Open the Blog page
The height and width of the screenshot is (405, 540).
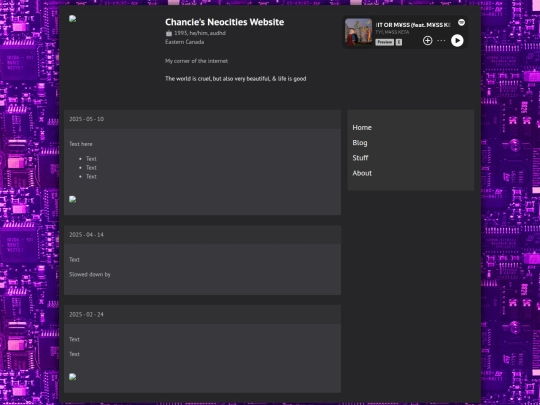[360, 143]
